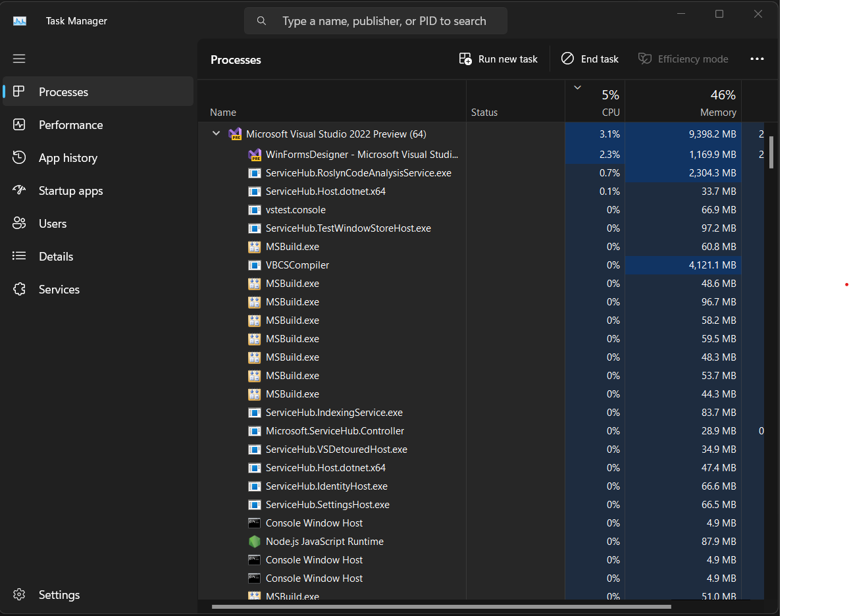Go to the Users page
The height and width of the screenshot is (616, 849).
tap(53, 224)
